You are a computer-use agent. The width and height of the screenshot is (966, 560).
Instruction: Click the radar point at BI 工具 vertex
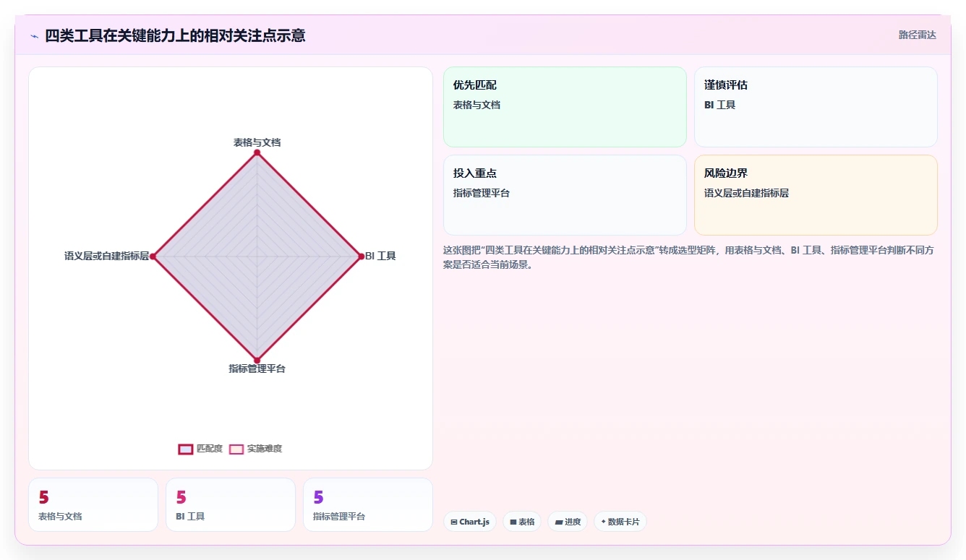coord(361,257)
